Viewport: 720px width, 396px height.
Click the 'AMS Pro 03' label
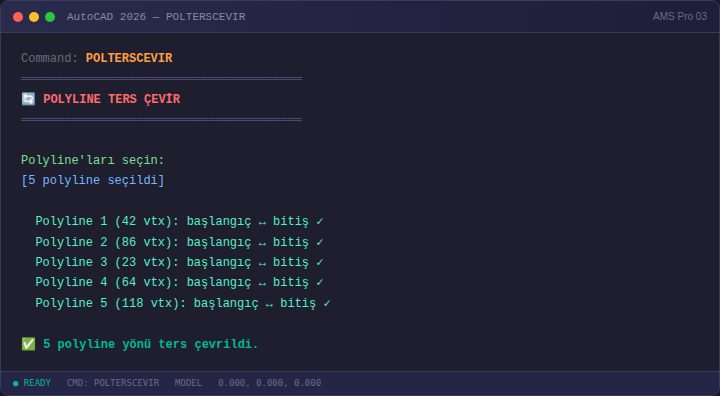coord(680,17)
